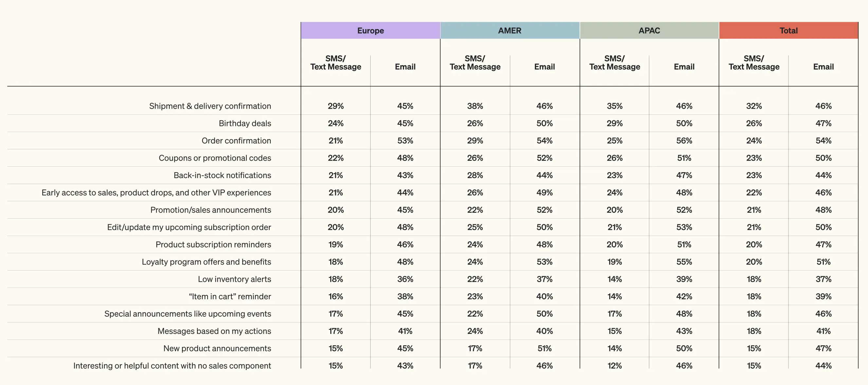868x385 pixels.
Task: Select 'Messages based on my actions' label
Action: (x=214, y=331)
